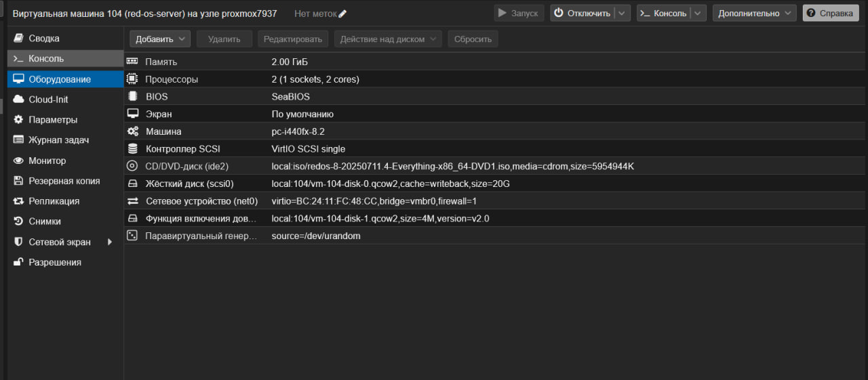Click the CPU icon beside Процессоры

tap(132, 79)
